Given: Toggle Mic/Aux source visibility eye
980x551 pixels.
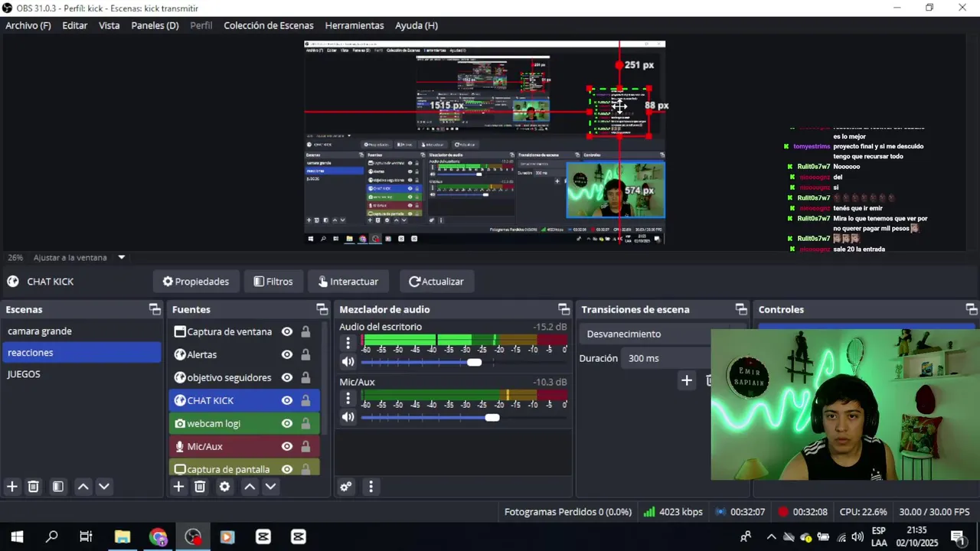Looking at the screenshot, I should [x=287, y=446].
